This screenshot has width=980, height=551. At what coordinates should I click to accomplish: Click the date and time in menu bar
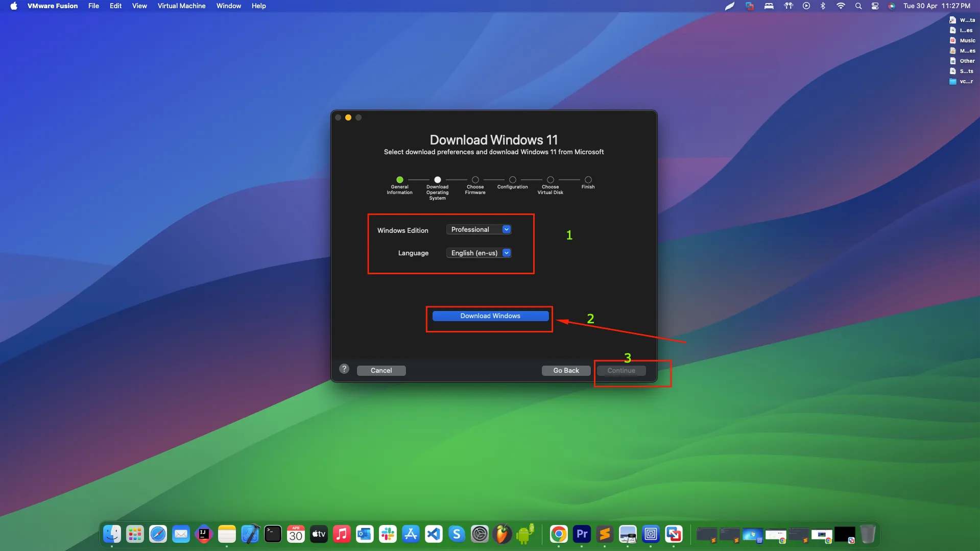[937, 6]
